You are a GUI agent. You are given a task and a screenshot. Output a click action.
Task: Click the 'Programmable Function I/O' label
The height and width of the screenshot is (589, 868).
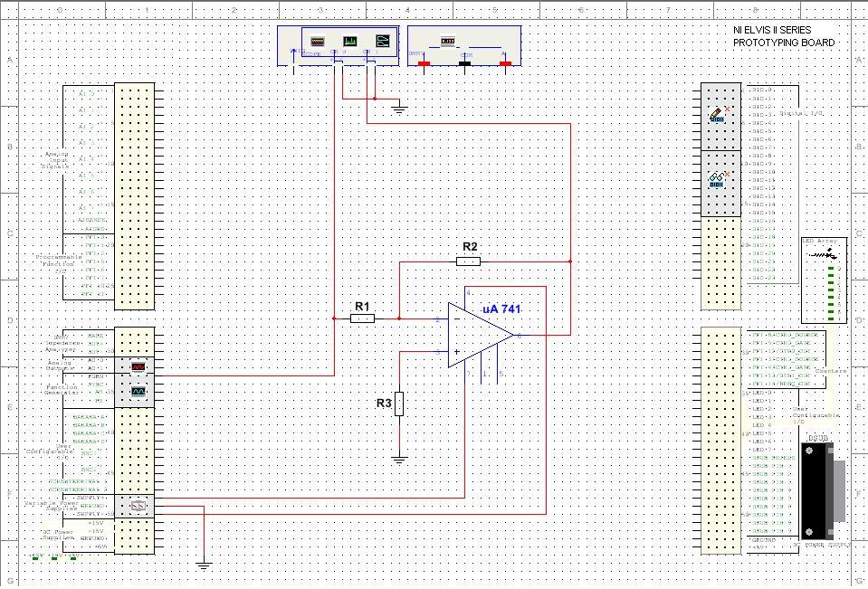tap(59, 264)
